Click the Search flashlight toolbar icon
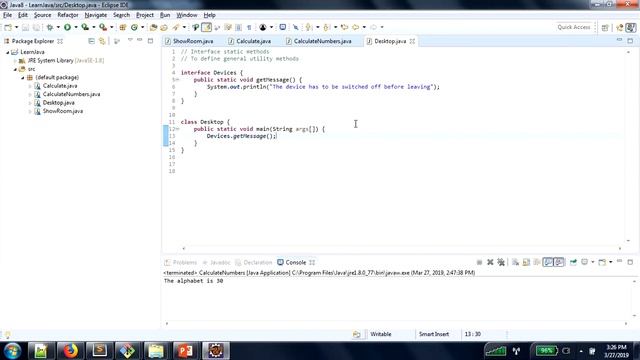The image size is (640, 360). click(x=176, y=27)
